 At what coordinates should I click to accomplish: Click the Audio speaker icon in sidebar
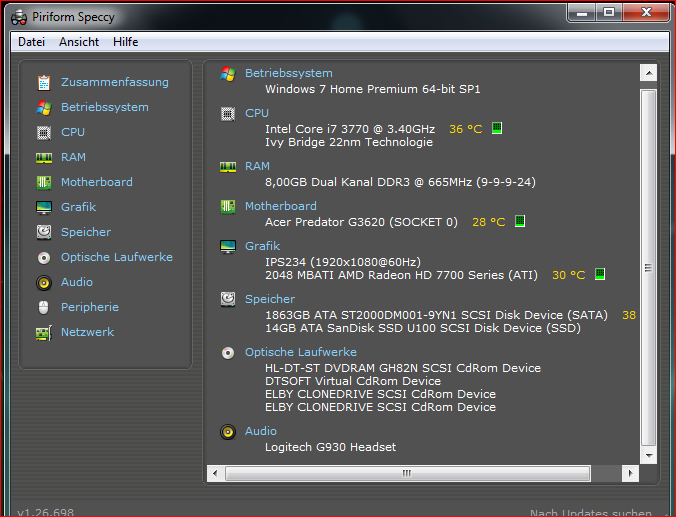tap(44, 283)
